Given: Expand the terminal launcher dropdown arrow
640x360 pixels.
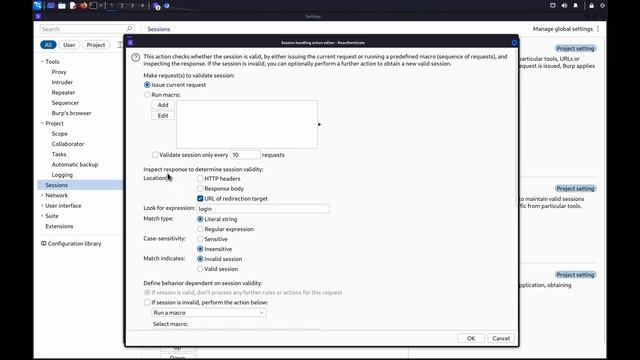Looking at the screenshot, I should tap(101, 6).
